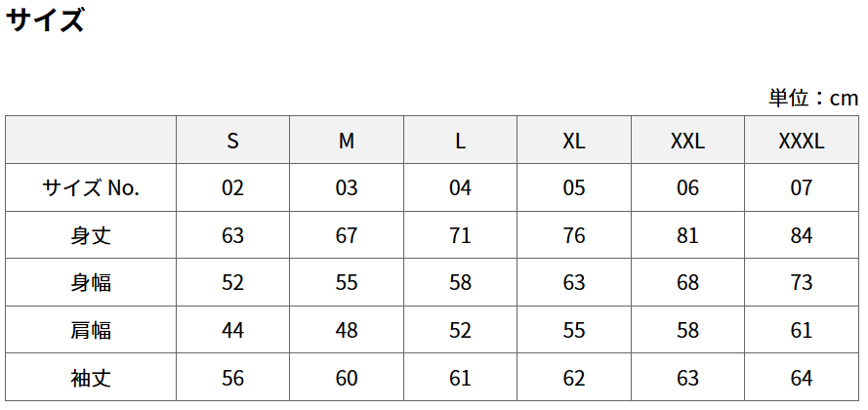This screenshot has width=868, height=410.
Task: Select 身丈 value 76 for XL
Action: click(x=574, y=235)
